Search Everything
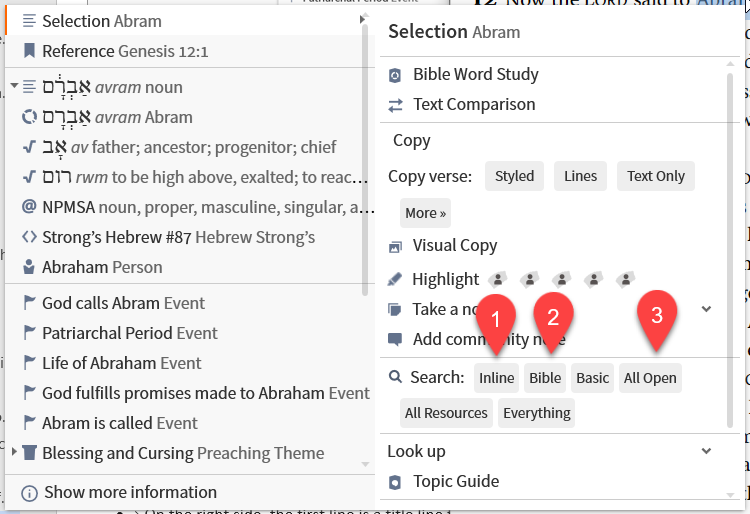The height and width of the screenshot is (514, 750). point(537,413)
